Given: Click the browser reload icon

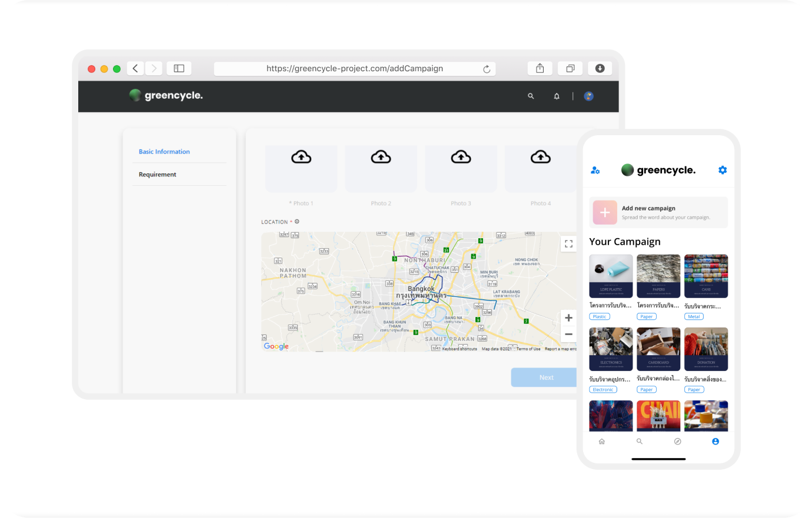Looking at the screenshot, I should [487, 69].
